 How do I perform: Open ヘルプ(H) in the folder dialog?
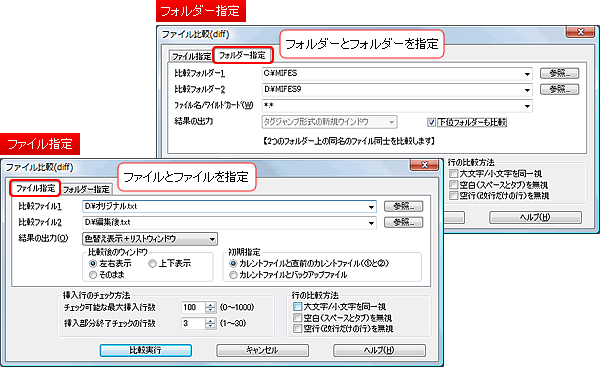[x=535, y=217]
